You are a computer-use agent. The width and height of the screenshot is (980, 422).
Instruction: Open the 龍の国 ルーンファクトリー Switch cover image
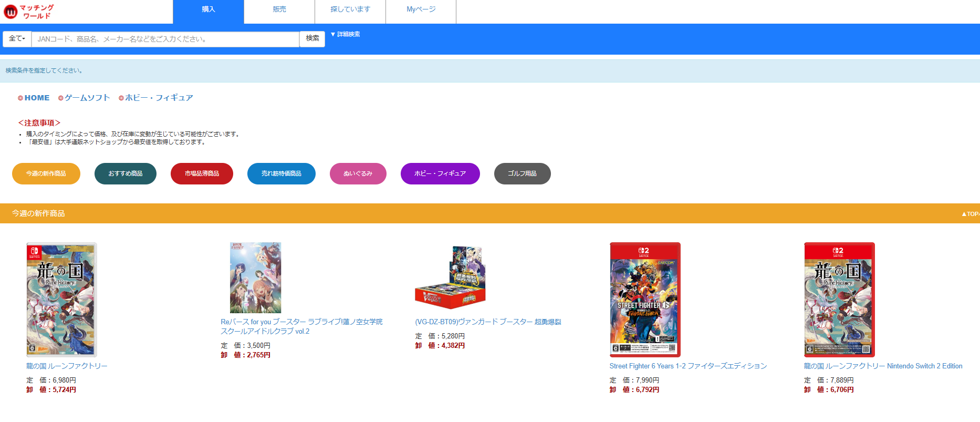pos(62,300)
